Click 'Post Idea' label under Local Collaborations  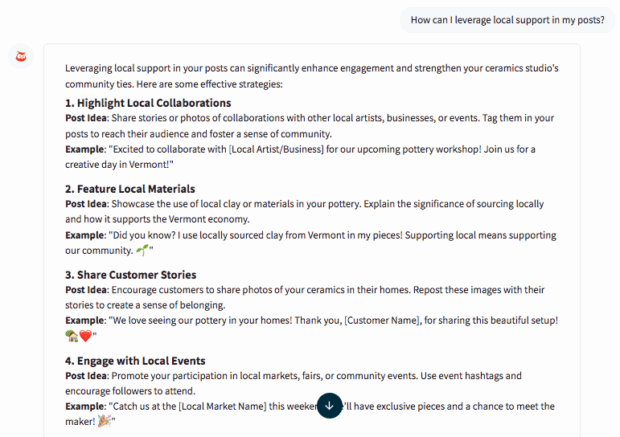point(88,118)
